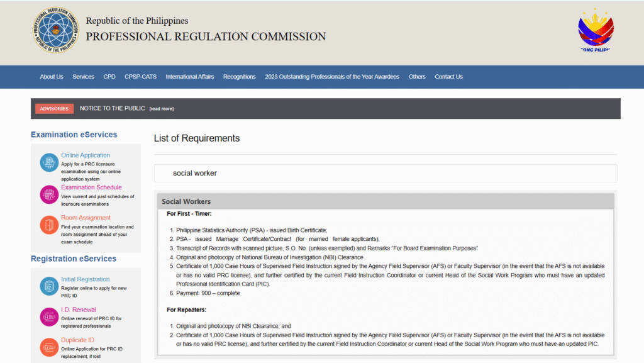Click the "For First - Timer:" label
Image resolution: width=644 pixels, height=363 pixels.
[189, 213]
